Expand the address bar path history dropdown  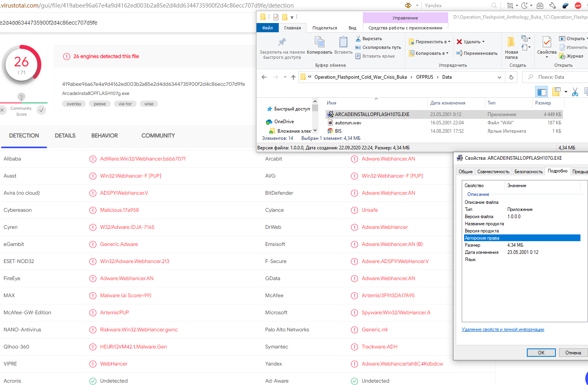click(x=499, y=77)
